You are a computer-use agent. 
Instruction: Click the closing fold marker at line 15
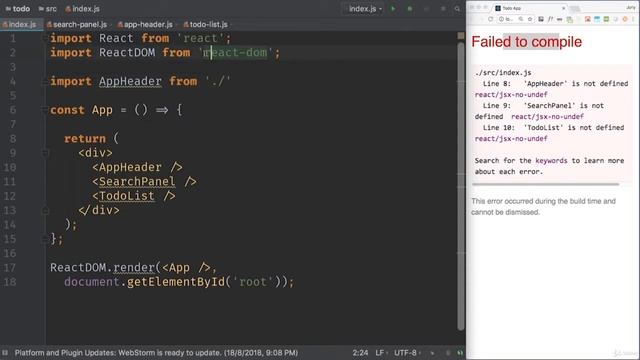coord(45,239)
